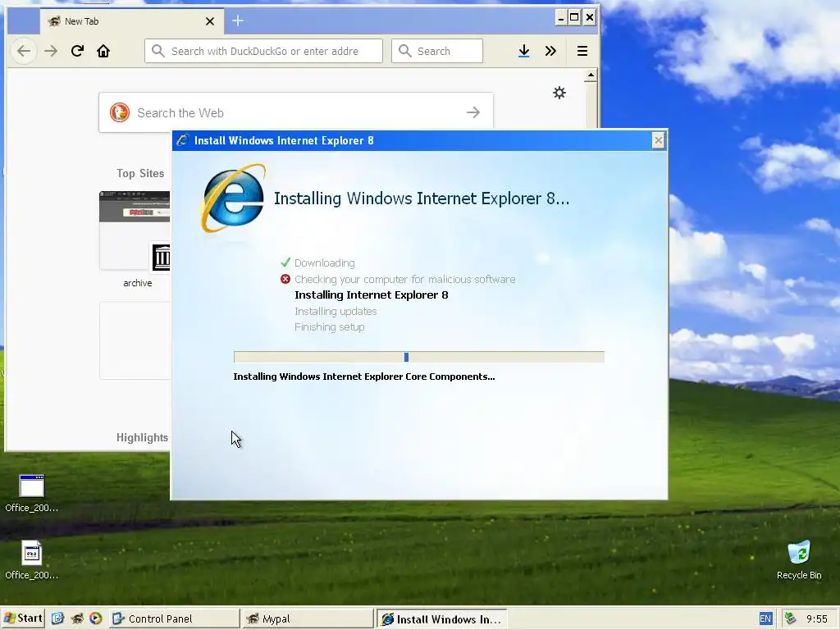Viewport: 840px width, 630px height.
Task: Click the archive site label
Action: [x=138, y=283]
